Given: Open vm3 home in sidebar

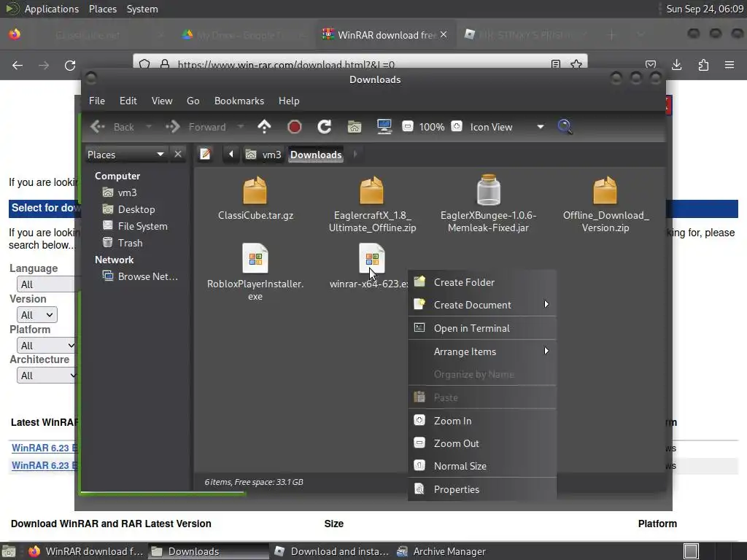Looking at the screenshot, I should pos(127,192).
